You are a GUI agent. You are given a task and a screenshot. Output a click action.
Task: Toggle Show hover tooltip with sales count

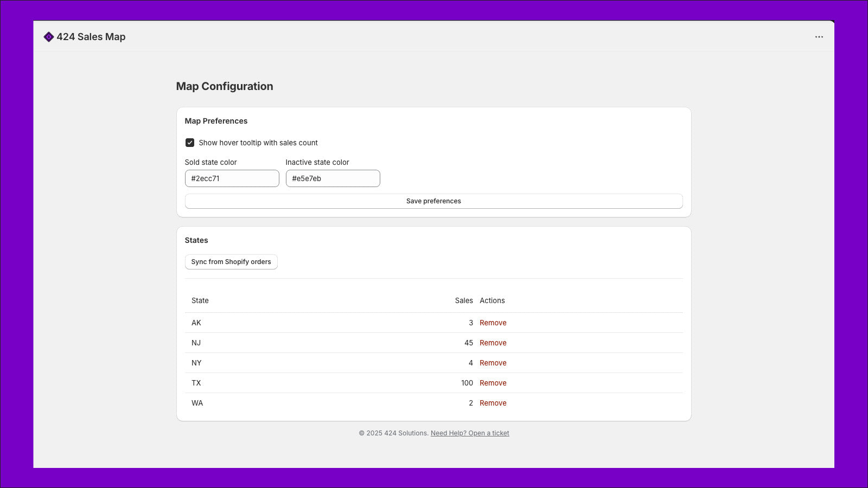coord(190,143)
